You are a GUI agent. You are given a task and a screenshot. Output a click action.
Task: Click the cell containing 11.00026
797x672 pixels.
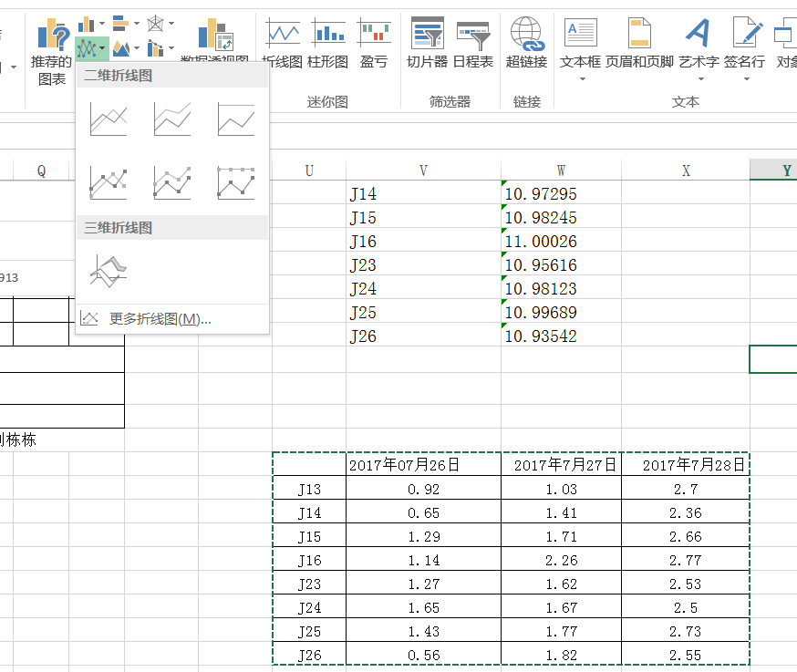point(560,242)
